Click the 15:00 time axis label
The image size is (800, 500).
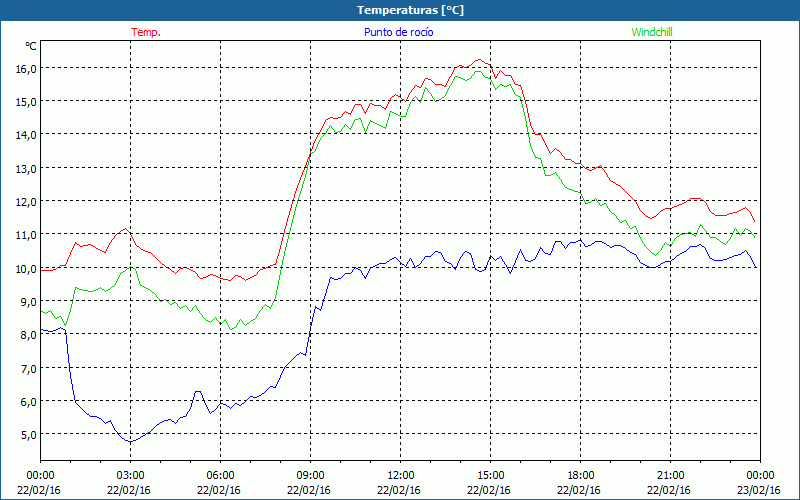490,476
